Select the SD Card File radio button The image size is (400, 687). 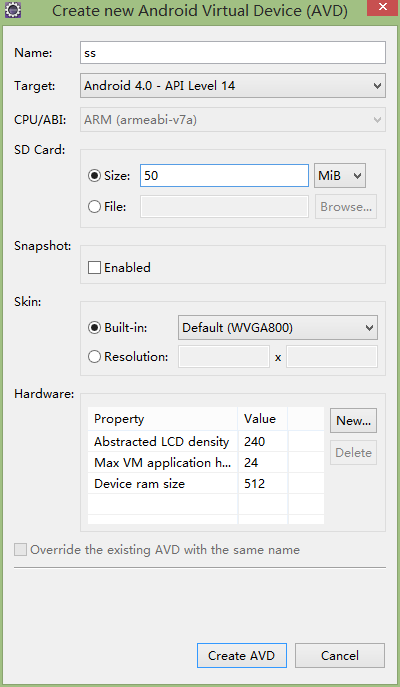[x=94, y=206]
